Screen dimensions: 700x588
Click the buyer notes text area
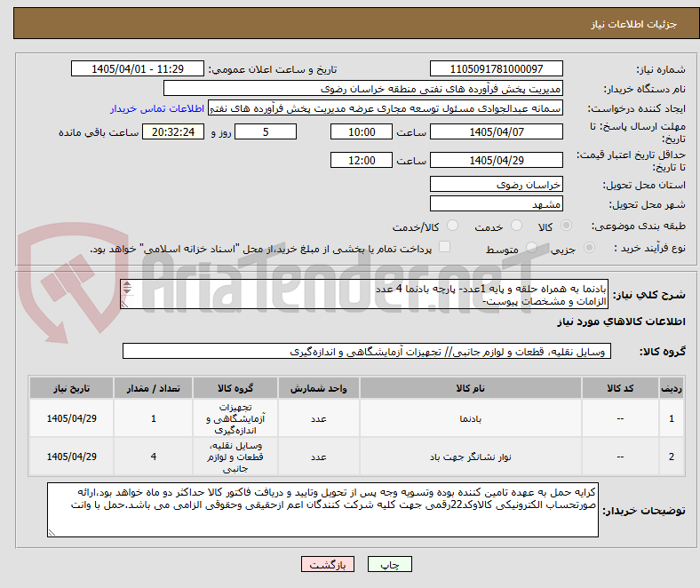[322, 510]
